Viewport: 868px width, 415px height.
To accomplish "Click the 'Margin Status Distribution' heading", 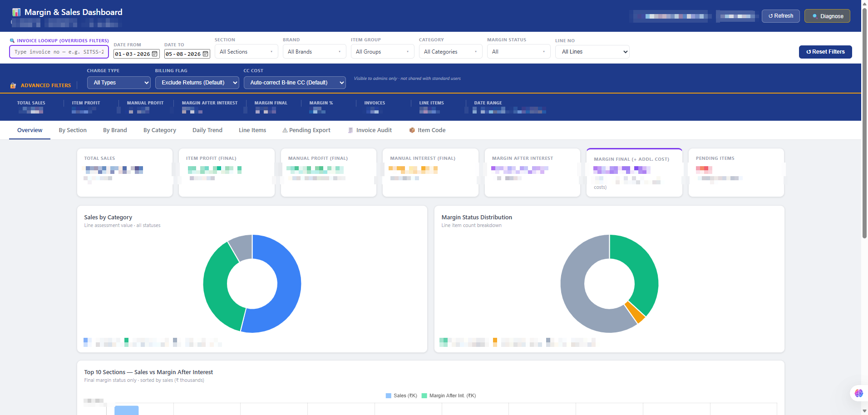I will 477,217.
